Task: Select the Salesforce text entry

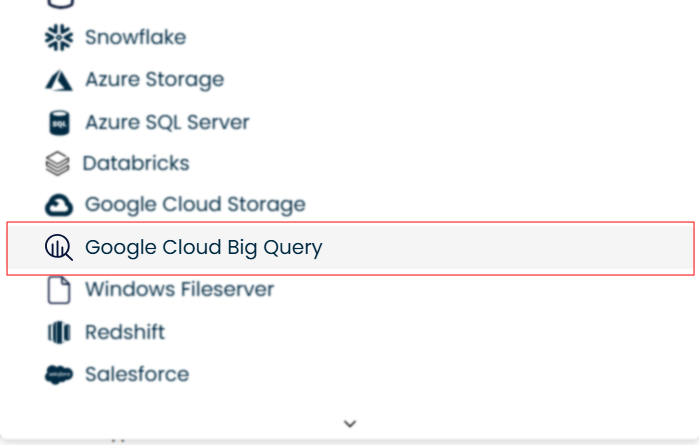Action: point(137,375)
